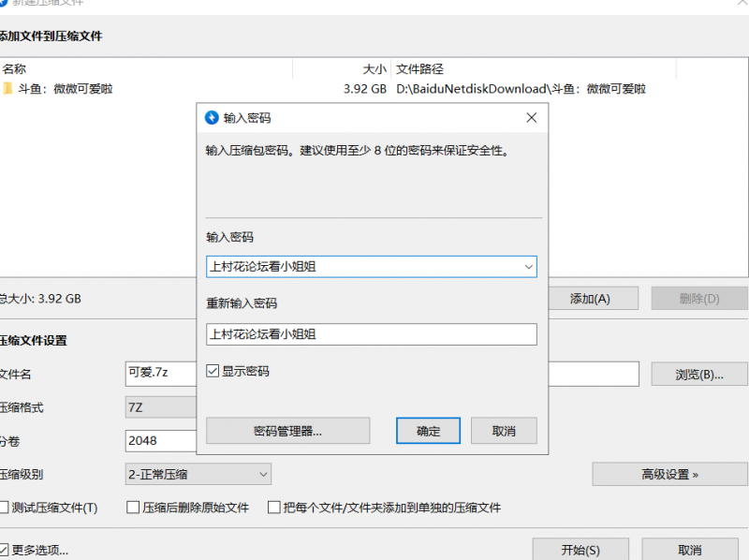Confirm the password with 确定

(428, 431)
